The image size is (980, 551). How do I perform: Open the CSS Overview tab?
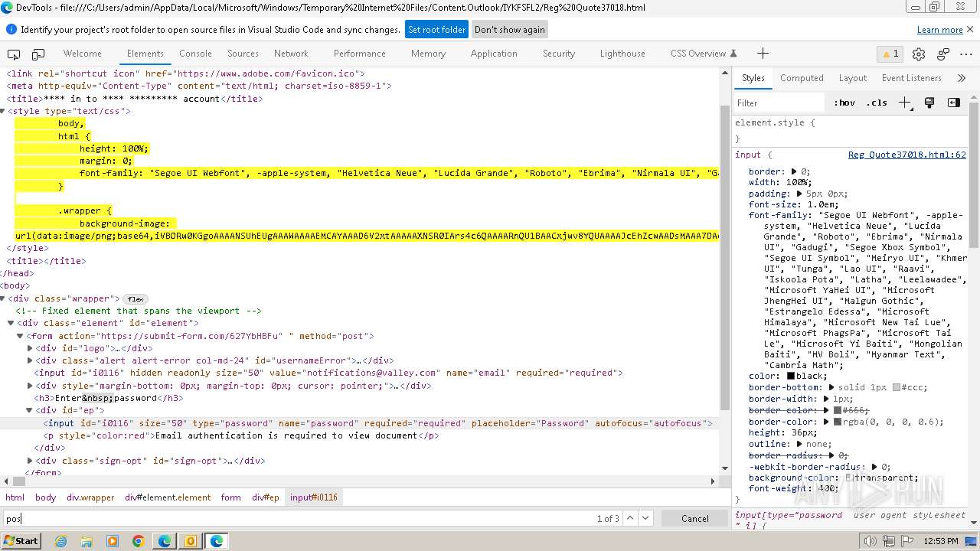[704, 54]
